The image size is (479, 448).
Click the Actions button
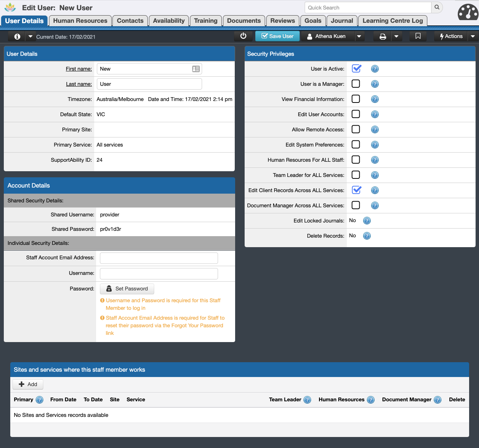point(451,36)
